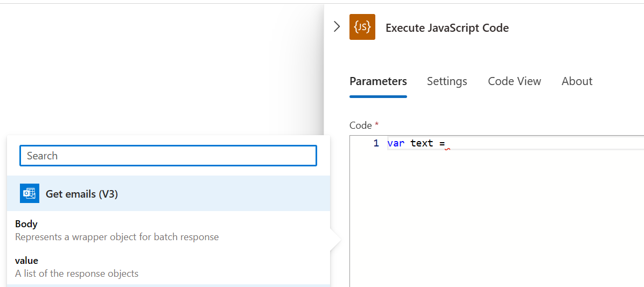Go to the About tab

(577, 81)
